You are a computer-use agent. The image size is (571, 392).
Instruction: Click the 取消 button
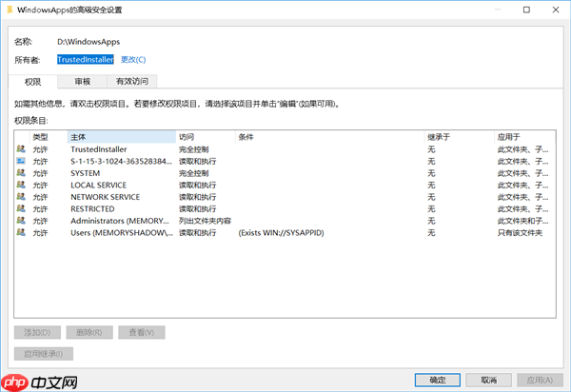489,380
